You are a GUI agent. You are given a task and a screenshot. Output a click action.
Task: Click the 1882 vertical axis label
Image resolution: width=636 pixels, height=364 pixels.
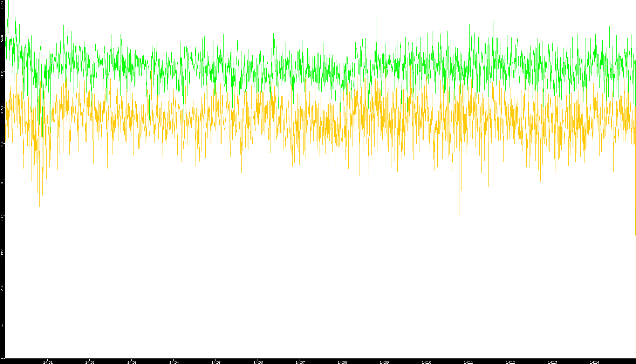pos(2,253)
